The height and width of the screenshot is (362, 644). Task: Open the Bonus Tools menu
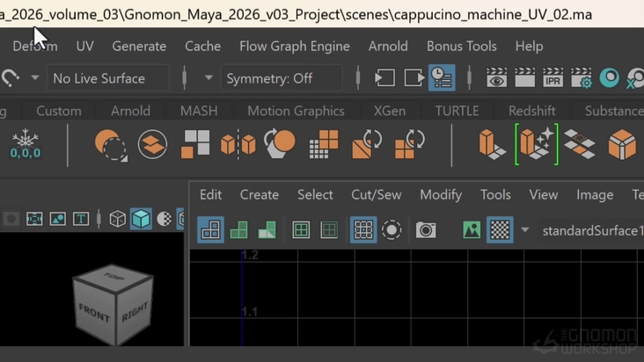(x=462, y=47)
